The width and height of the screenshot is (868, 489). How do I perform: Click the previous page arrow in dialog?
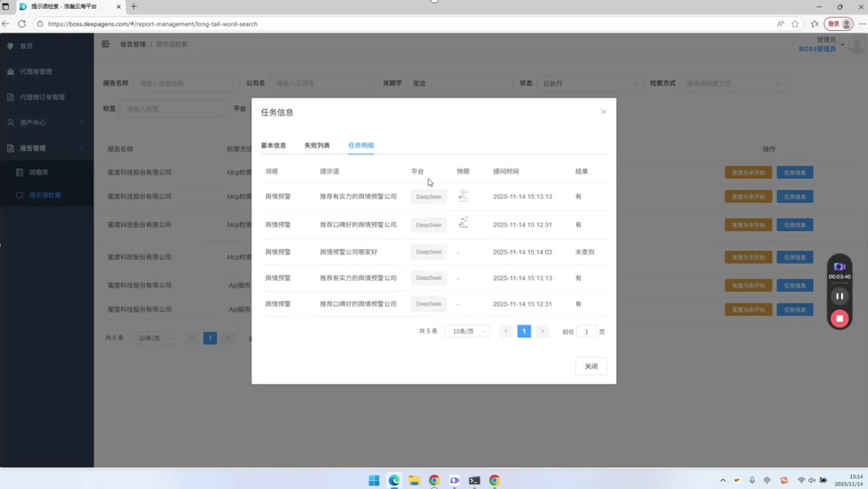(x=506, y=331)
